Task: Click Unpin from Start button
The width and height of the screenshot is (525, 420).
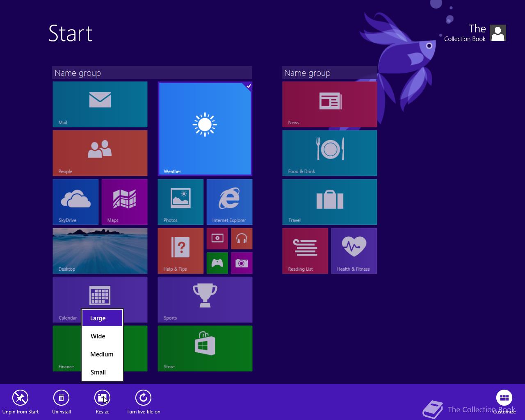Action: tap(20, 402)
